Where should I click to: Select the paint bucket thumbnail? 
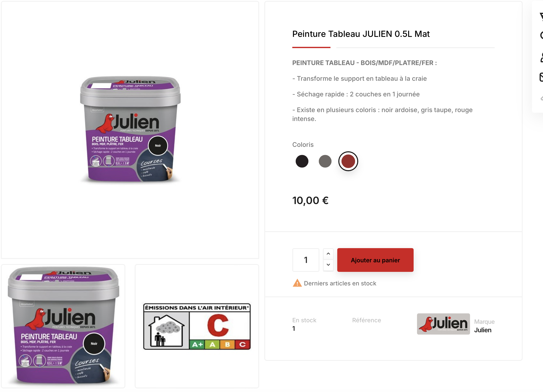click(x=63, y=326)
